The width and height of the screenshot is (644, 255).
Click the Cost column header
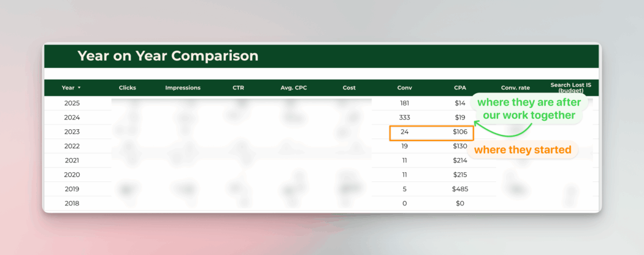[349, 88]
